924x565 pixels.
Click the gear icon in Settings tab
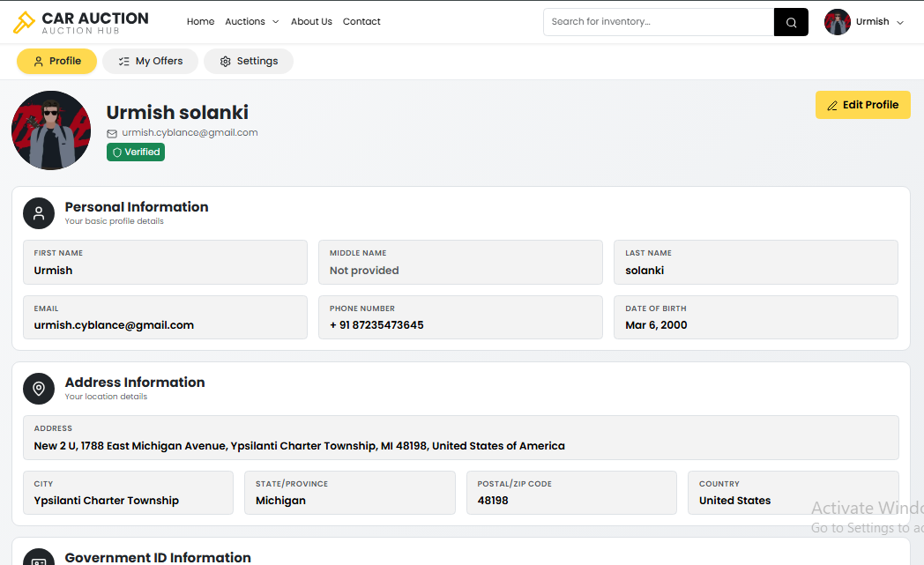pyautogui.click(x=225, y=62)
